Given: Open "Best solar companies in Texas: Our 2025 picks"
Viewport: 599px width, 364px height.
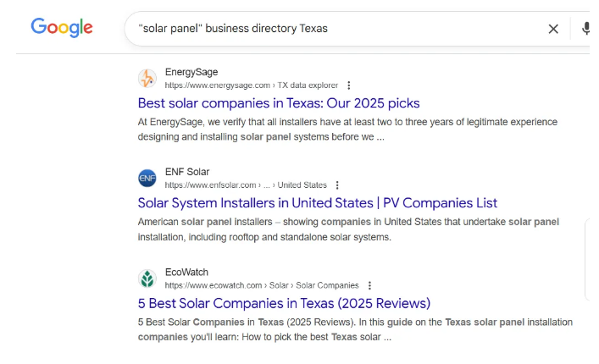Looking at the screenshot, I should click(278, 103).
